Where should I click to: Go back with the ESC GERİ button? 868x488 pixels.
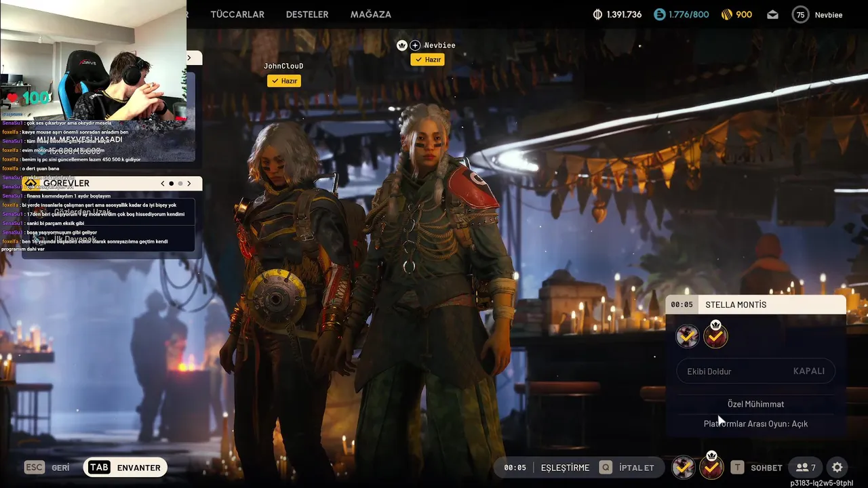coord(47,468)
